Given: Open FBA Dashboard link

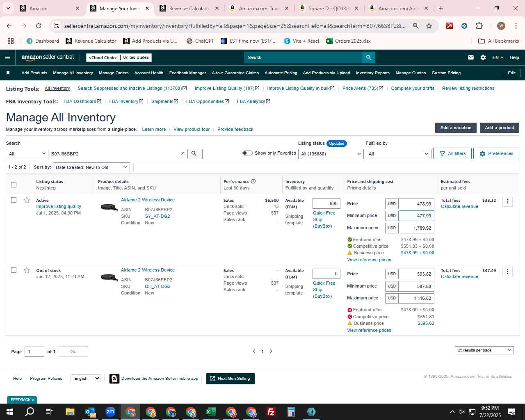Looking at the screenshot, I should pyautogui.click(x=82, y=101).
